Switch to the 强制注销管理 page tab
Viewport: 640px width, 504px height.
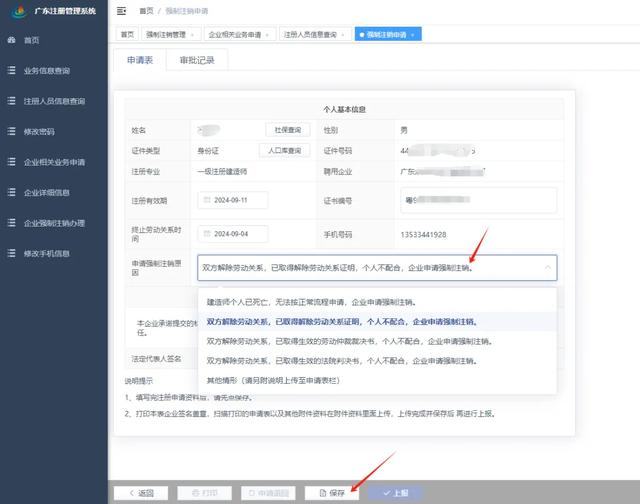(171, 35)
